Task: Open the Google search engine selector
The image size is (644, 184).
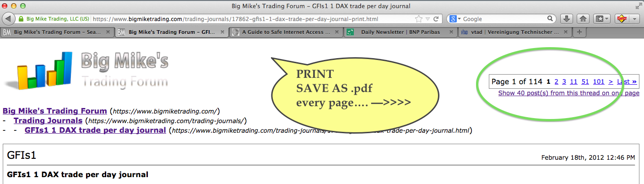Action: point(454,19)
